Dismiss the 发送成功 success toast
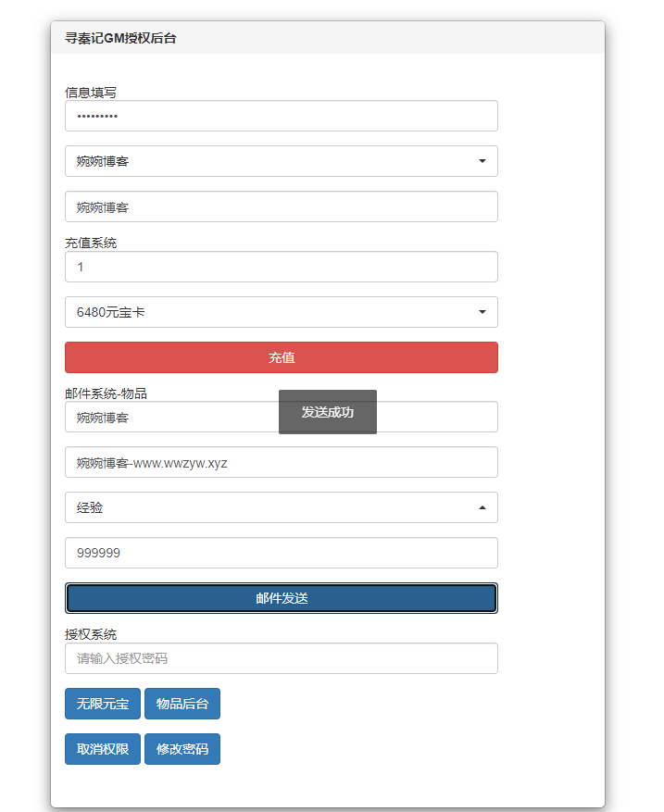Screen dimensions: 664x812 [327, 412]
